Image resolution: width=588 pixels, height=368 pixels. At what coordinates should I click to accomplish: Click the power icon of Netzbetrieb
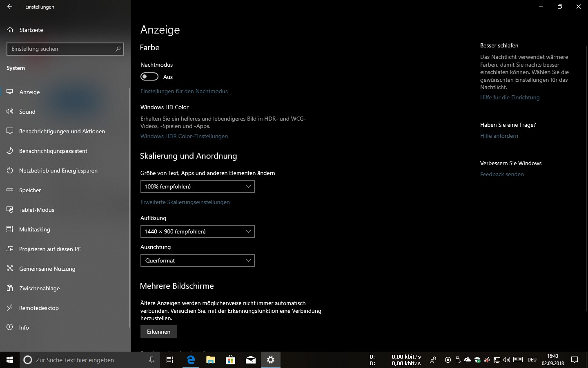tap(10, 170)
